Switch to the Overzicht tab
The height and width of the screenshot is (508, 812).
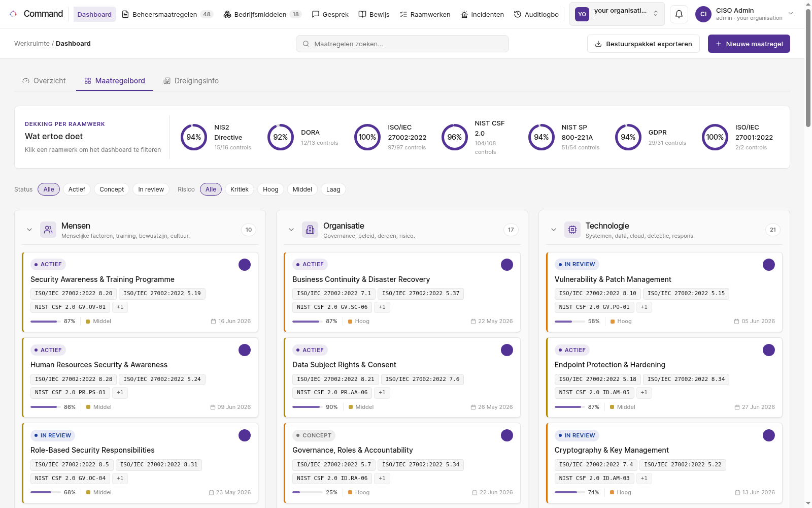pyautogui.click(x=44, y=81)
